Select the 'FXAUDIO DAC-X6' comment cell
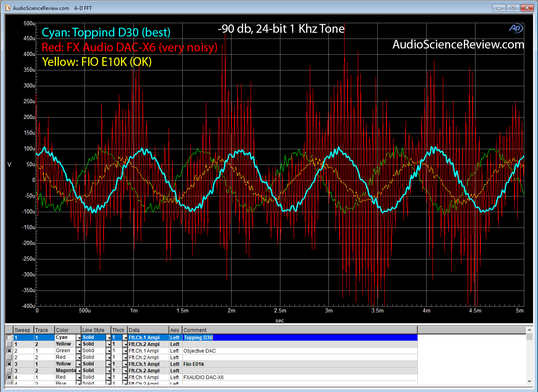 pos(300,377)
